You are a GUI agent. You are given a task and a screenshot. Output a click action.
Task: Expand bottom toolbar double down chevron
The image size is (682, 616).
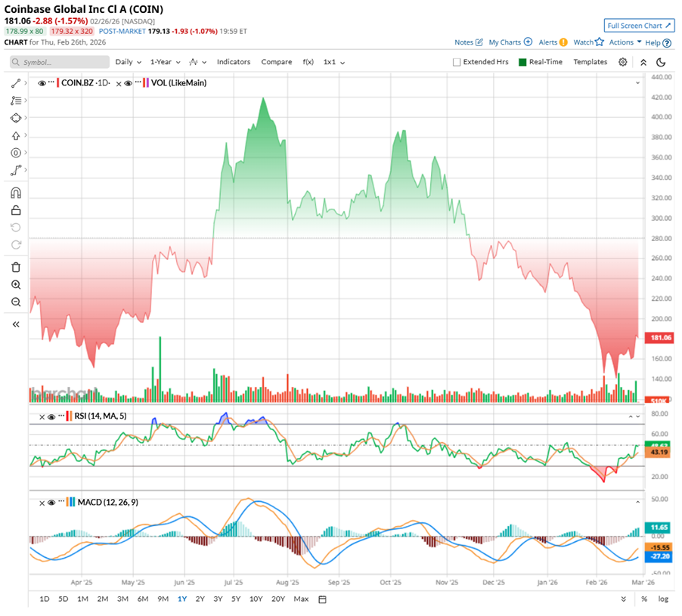[x=623, y=599]
